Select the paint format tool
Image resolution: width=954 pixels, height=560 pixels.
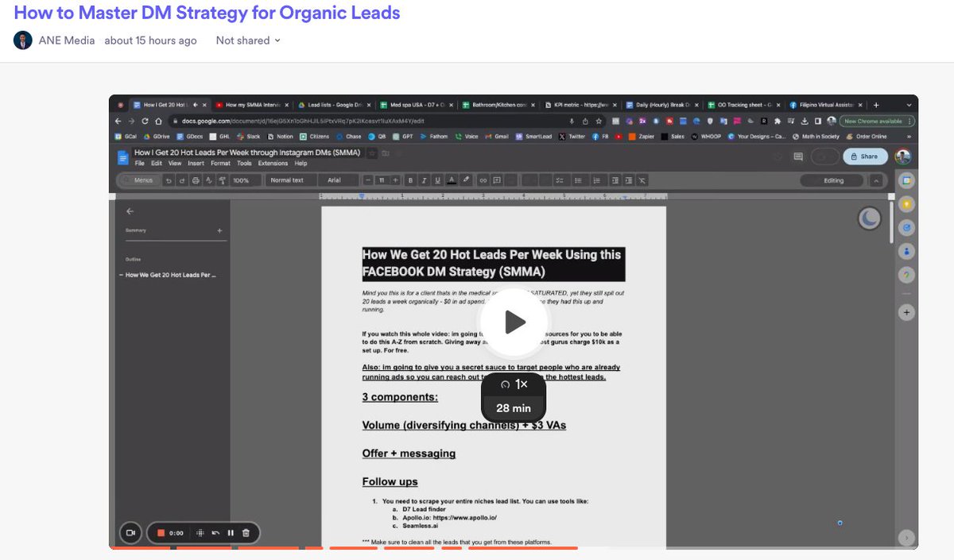pos(222,180)
